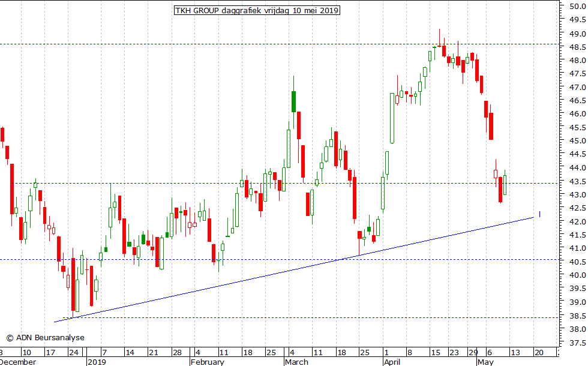The image size is (588, 366).
Task: Click the 1 date tick label above April
Action: tap(386, 353)
